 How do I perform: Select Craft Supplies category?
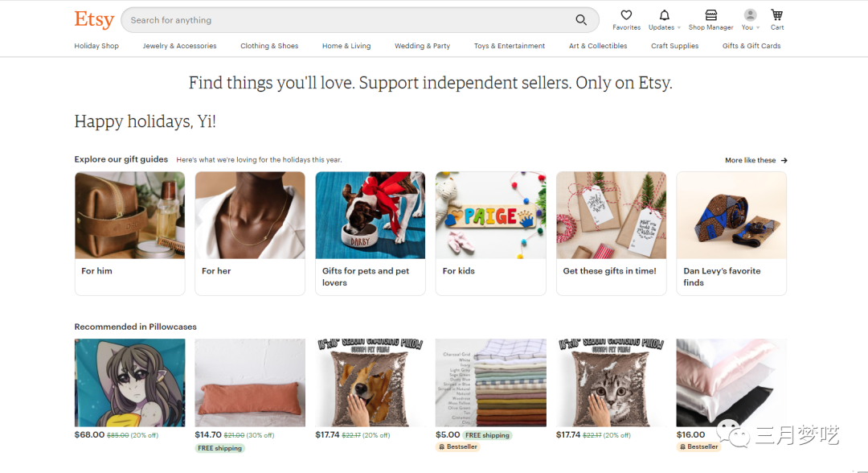coord(674,46)
